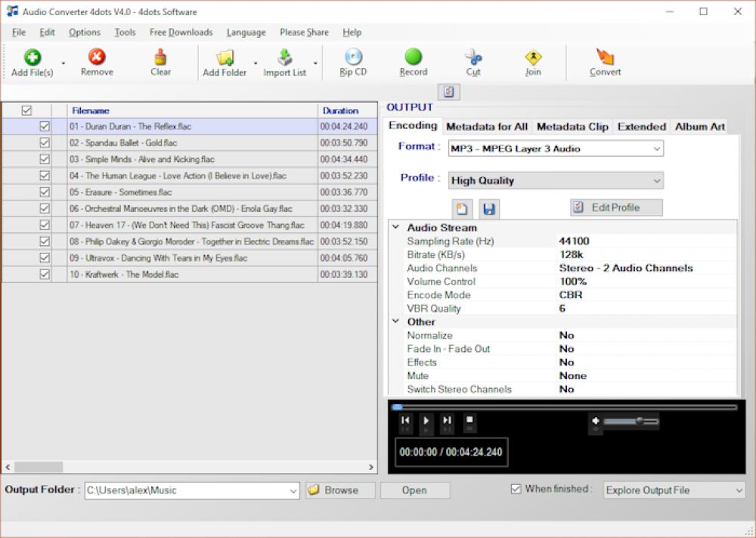
Task: Create a new encoding profile
Action: [463, 207]
